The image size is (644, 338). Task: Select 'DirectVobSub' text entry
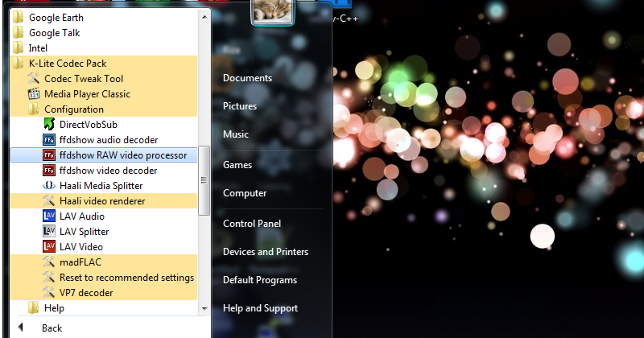89,125
